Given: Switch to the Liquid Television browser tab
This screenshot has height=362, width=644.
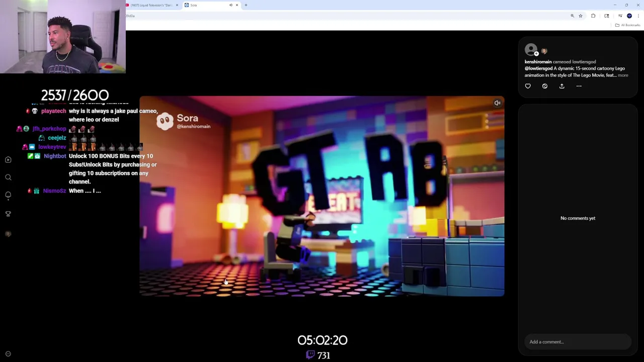Looking at the screenshot, I should pos(152,5).
